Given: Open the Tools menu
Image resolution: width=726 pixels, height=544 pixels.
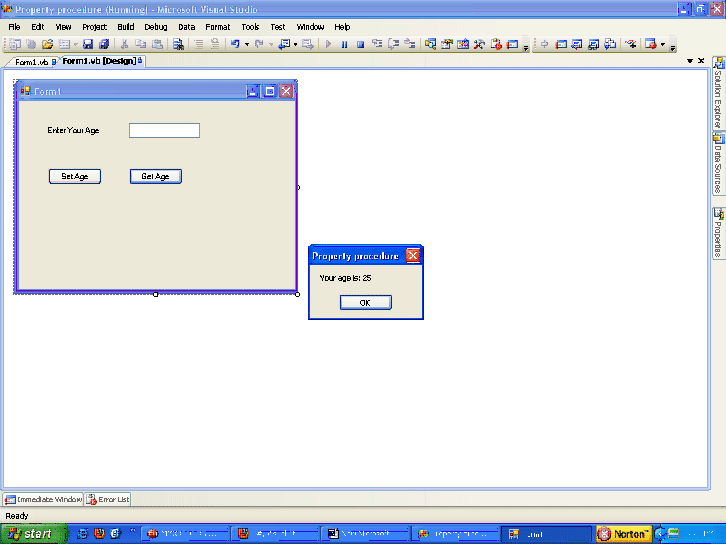Looking at the screenshot, I should pyautogui.click(x=250, y=27).
